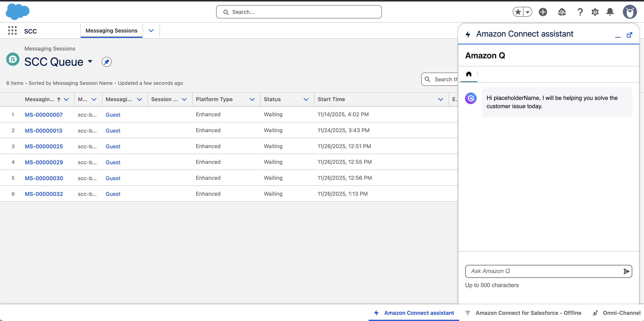The width and height of the screenshot is (644, 321).
Task: Pin the SCC Queue list view
Action: pos(106,62)
